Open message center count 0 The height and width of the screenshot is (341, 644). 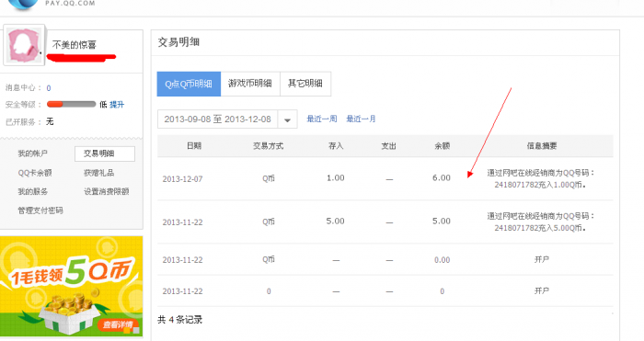pos(49,88)
